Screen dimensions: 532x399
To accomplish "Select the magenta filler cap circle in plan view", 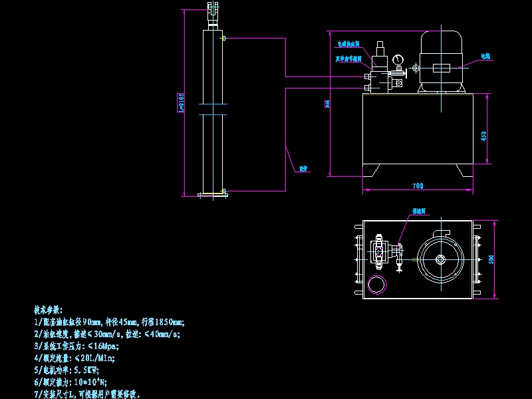I will coord(377,285).
